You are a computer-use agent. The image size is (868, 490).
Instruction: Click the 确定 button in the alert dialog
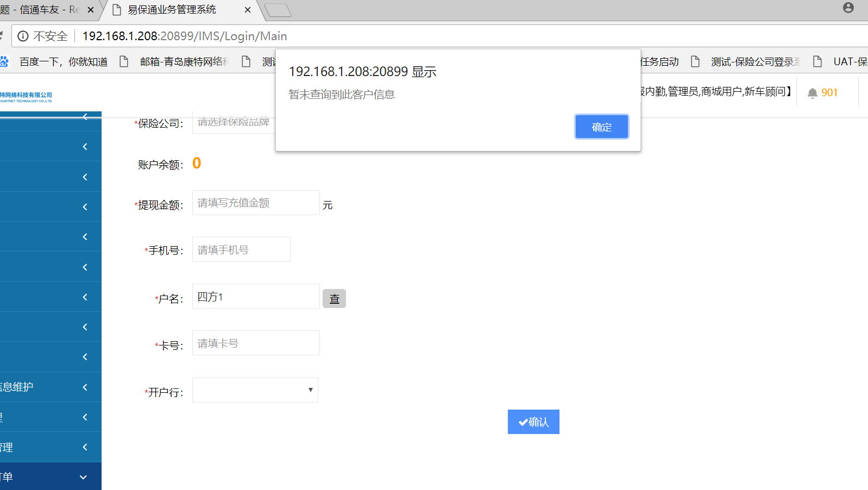coord(602,127)
